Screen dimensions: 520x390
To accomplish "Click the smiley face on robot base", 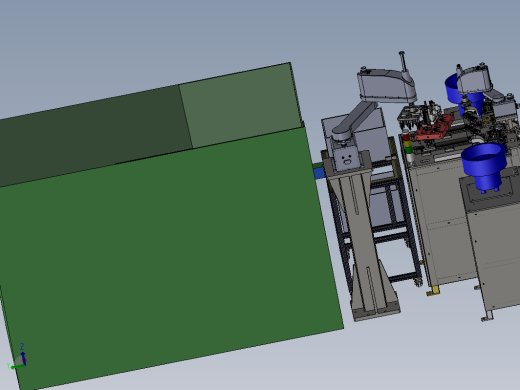I will pos(347,159).
